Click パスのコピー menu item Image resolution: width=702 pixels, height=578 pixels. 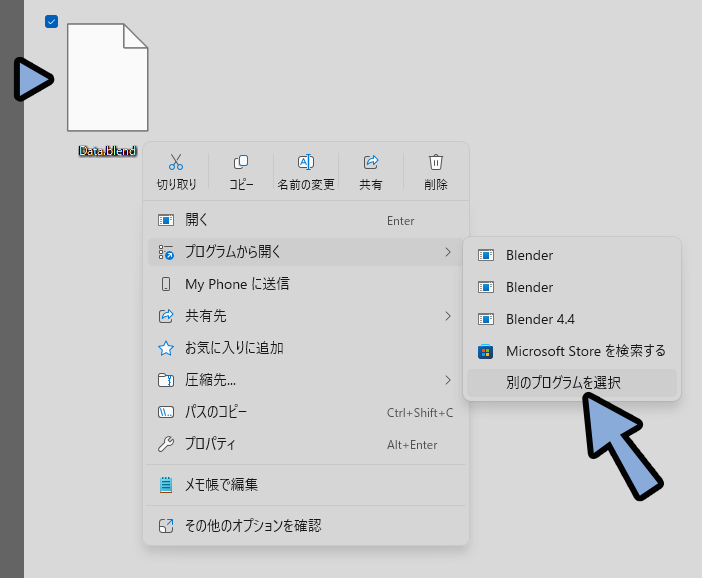click(216, 412)
